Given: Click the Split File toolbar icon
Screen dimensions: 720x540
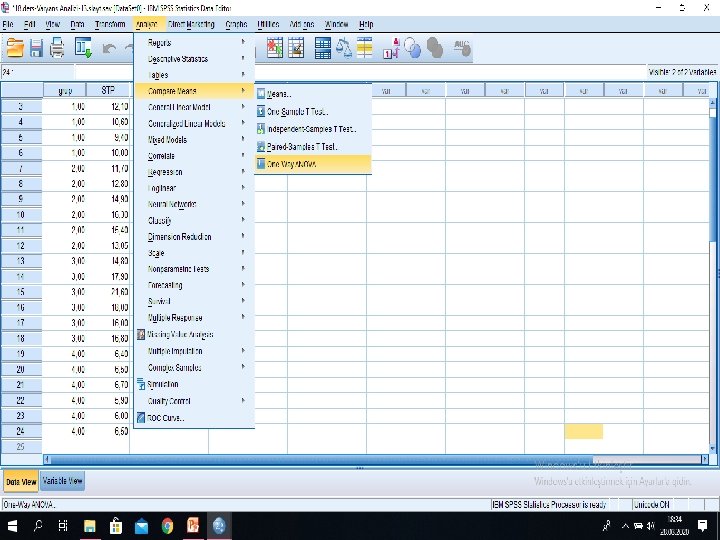Looking at the screenshot, I should (323, 48).
